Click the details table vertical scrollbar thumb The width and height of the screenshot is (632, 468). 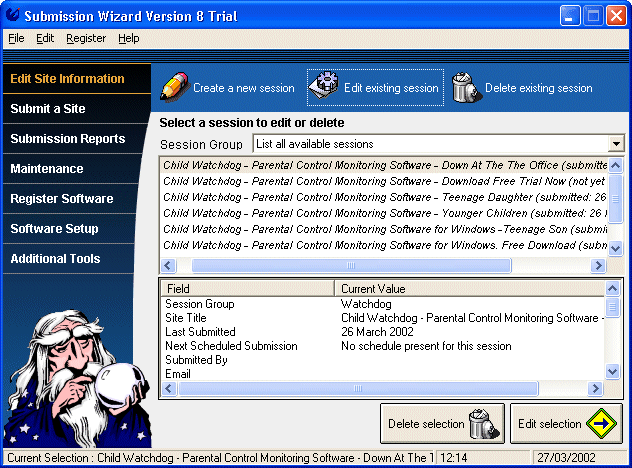(x=612, y=308)
